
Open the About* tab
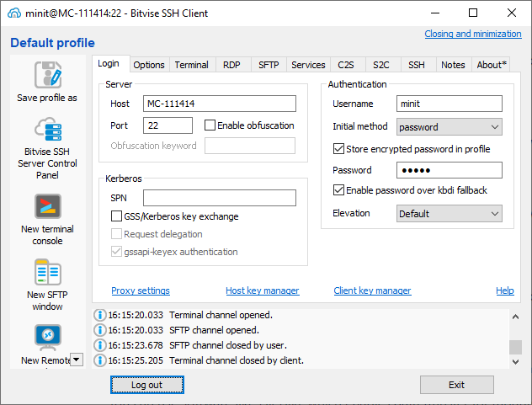pos(492,65)
